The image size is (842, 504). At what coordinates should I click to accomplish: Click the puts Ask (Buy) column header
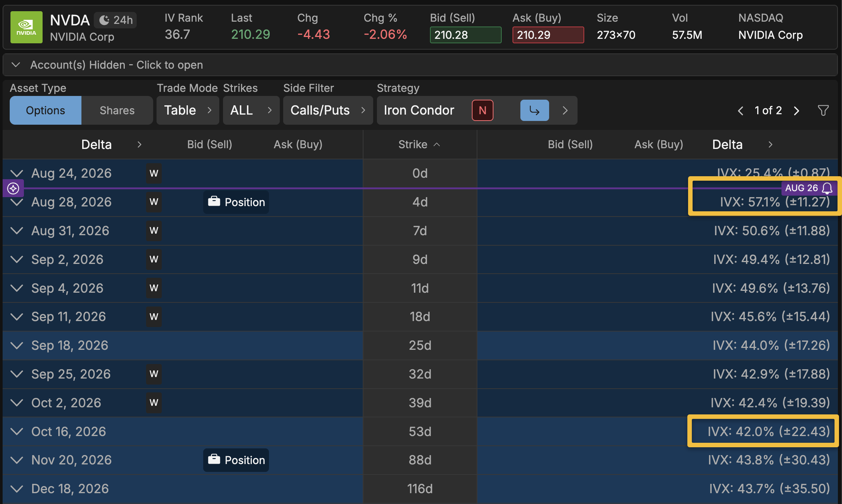[659, 144]
